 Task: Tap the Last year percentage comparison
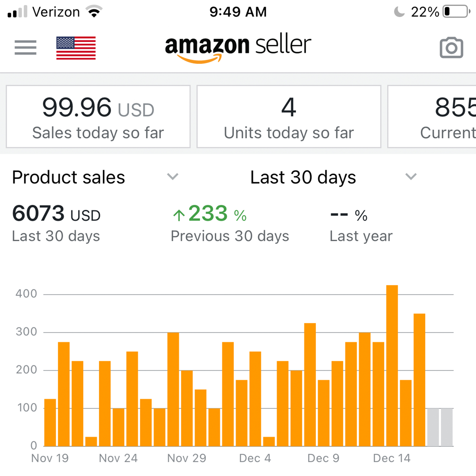[x=349, y=215]
